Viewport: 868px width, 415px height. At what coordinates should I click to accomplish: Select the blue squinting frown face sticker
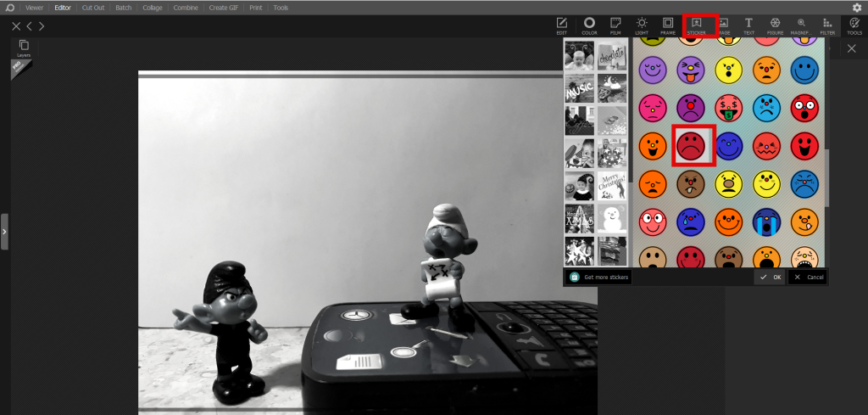pos(804,184)
